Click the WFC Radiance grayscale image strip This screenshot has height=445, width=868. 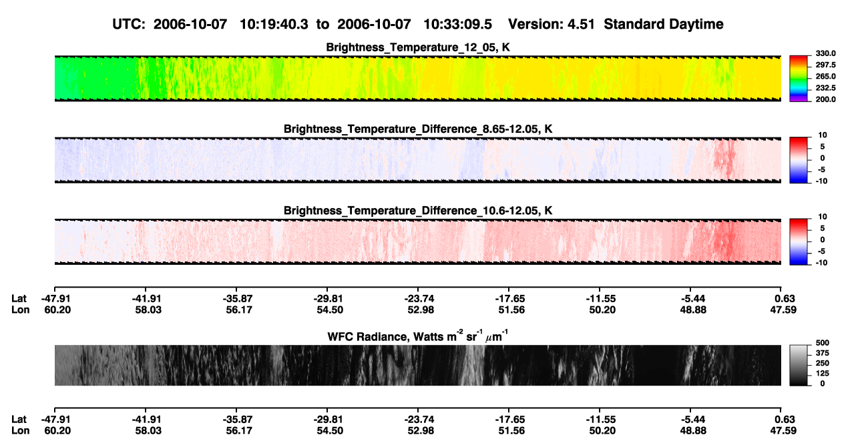pyautogui.click(x=418, y=365)
